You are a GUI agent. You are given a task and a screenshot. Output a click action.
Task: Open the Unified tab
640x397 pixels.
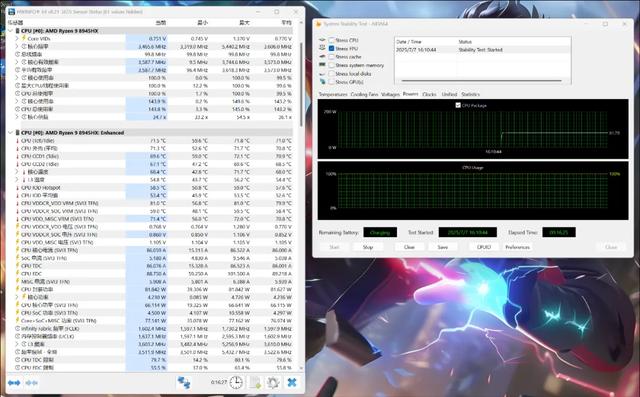pyautogui.click(x=449, y=94)
